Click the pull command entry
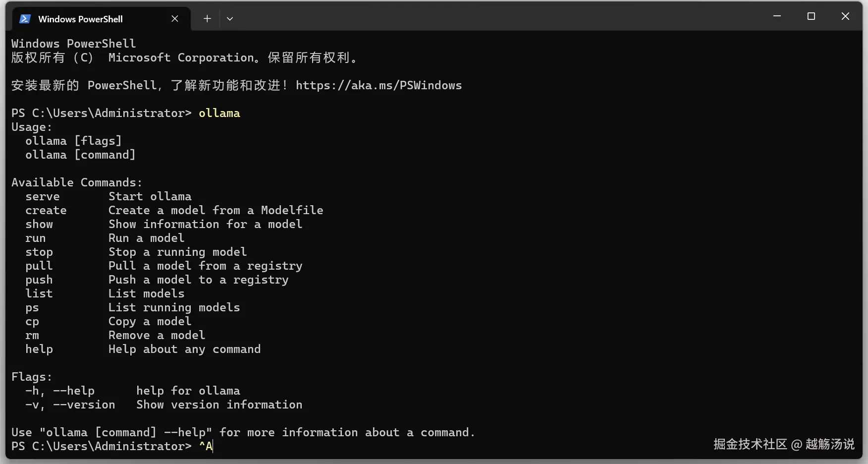 [x=39, y=266]
